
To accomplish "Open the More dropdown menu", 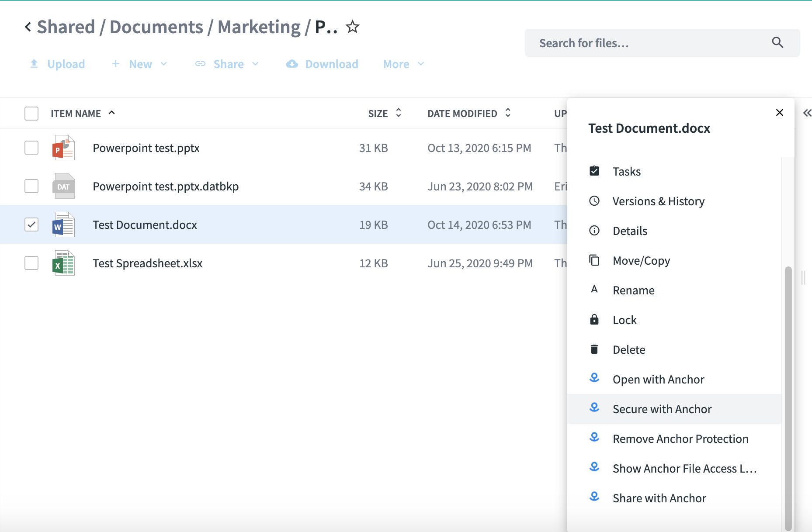I will pos(403,64).
